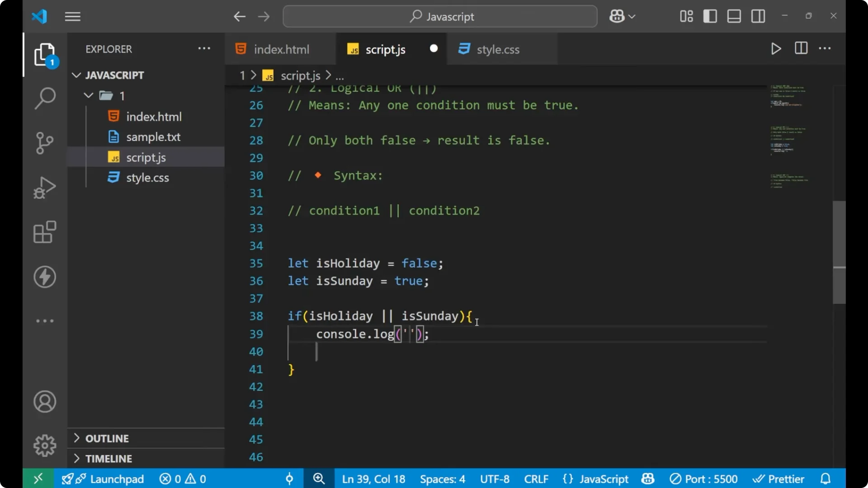Open Manage settings gear
This screenshot has height=488, width=868.
tap(45, 445)
